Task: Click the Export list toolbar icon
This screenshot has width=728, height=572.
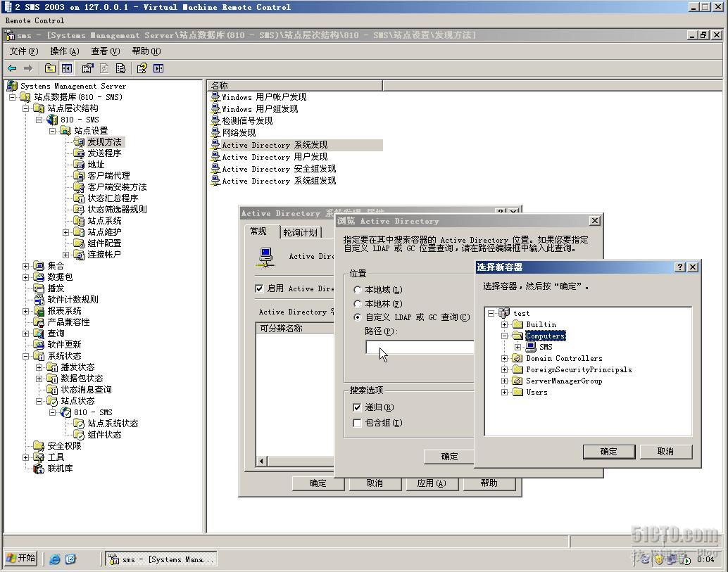Action: click(120, 68)
